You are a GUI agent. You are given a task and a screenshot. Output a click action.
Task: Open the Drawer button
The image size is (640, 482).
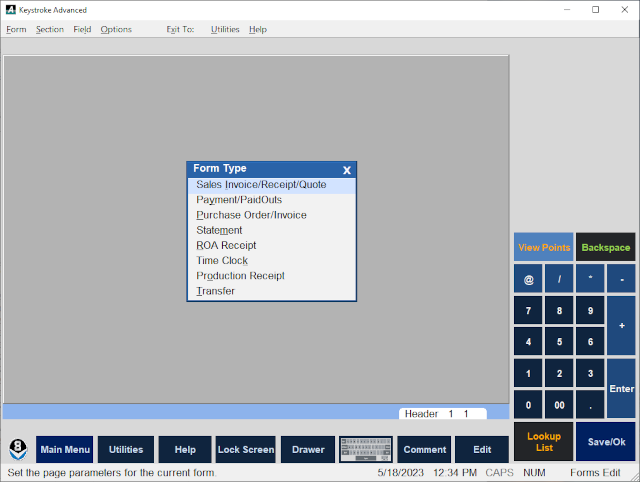coord(307,449)
